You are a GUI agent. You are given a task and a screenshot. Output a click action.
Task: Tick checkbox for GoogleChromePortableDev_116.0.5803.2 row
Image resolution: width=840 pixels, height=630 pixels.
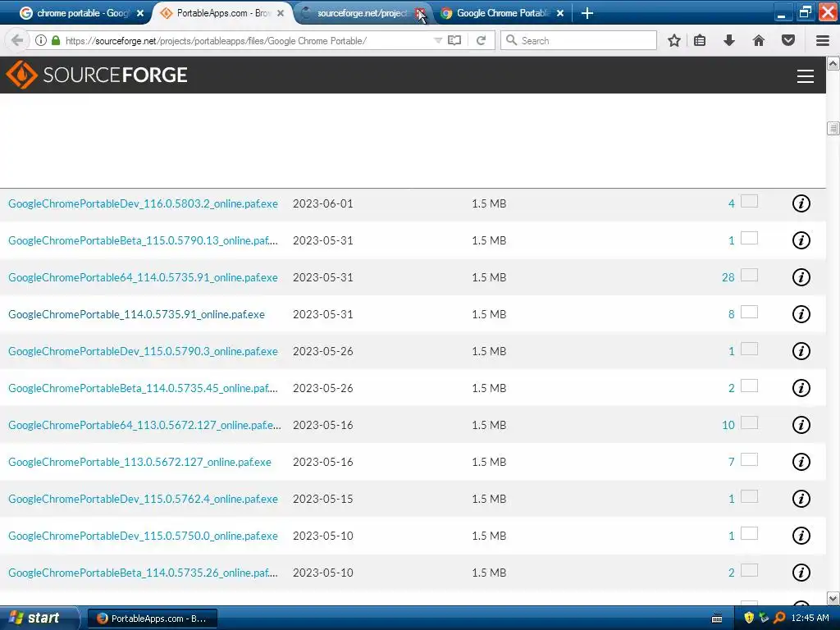[749, 202]
